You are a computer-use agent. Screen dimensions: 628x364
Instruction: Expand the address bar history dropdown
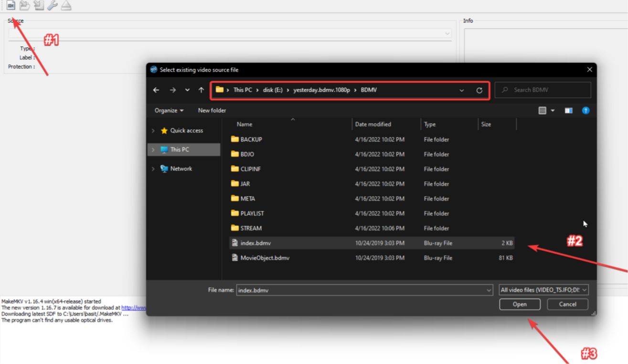coord(461,90)
